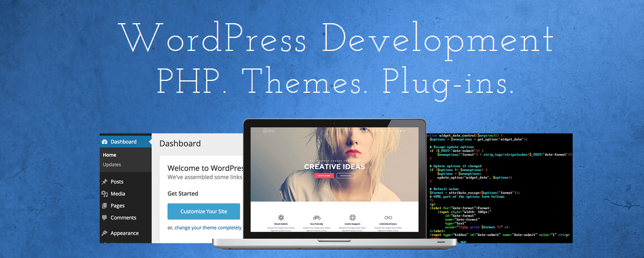Click the Customize Your Site button

[x=204, y=212]
